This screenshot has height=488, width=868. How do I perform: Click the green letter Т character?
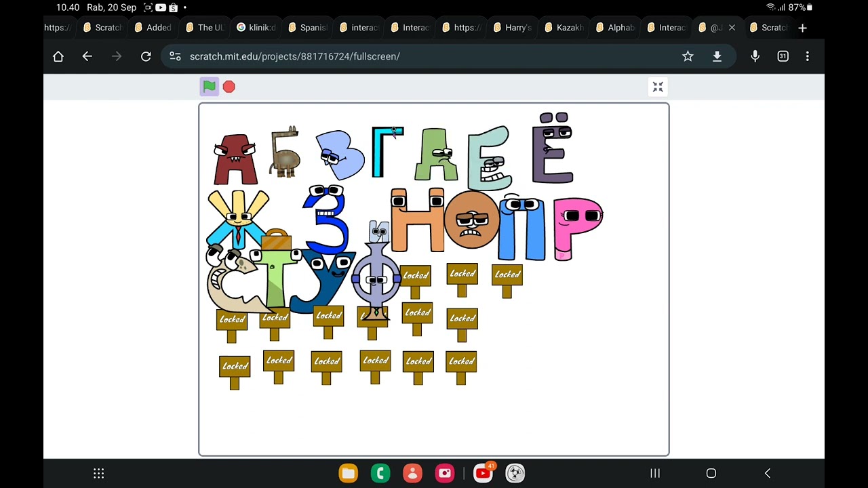pyautogui.click(x=277, y=278)
